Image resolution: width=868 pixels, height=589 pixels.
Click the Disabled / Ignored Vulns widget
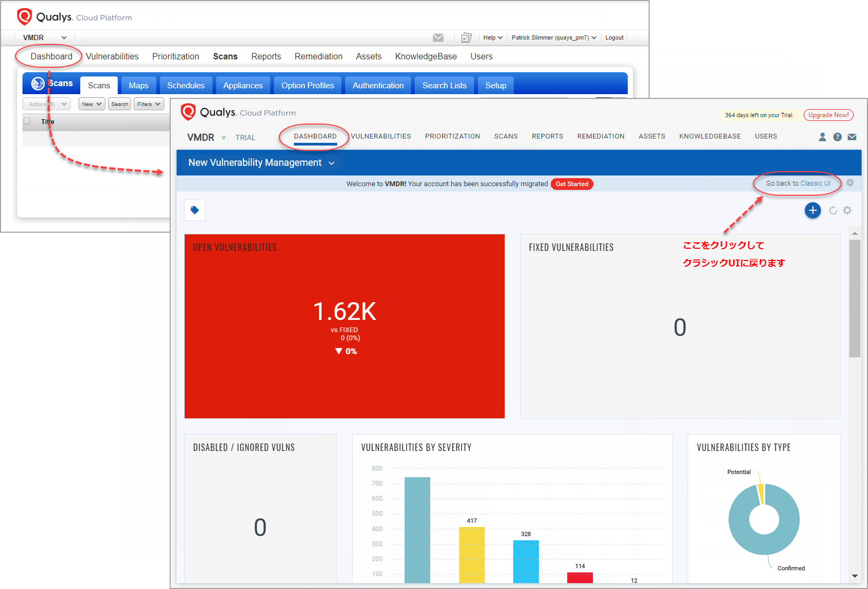(261, 508)
